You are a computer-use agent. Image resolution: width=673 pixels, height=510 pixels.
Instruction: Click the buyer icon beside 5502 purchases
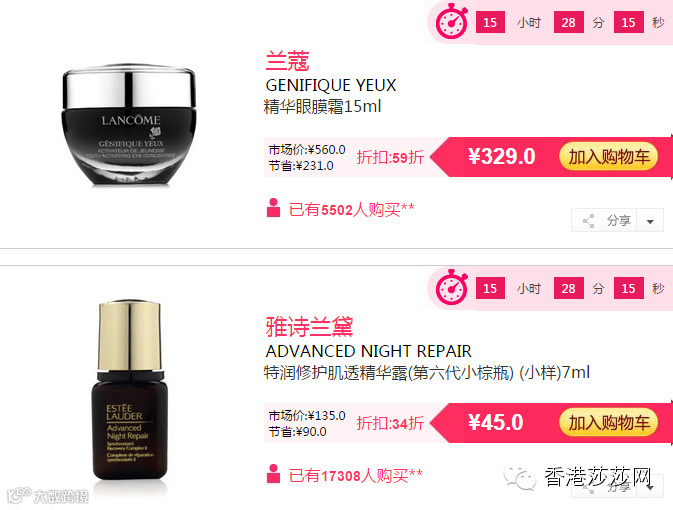[273, 208]
